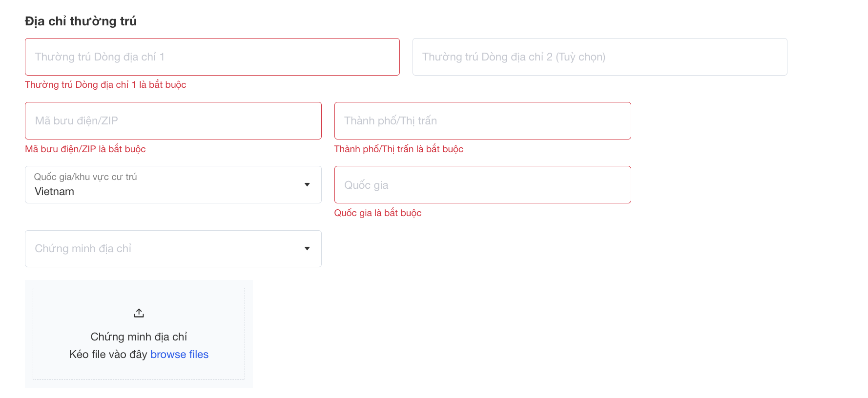Focus the Quốc gia text input
Screen dimensions: 868x398
pyautogui.click(x=482, y=185)
